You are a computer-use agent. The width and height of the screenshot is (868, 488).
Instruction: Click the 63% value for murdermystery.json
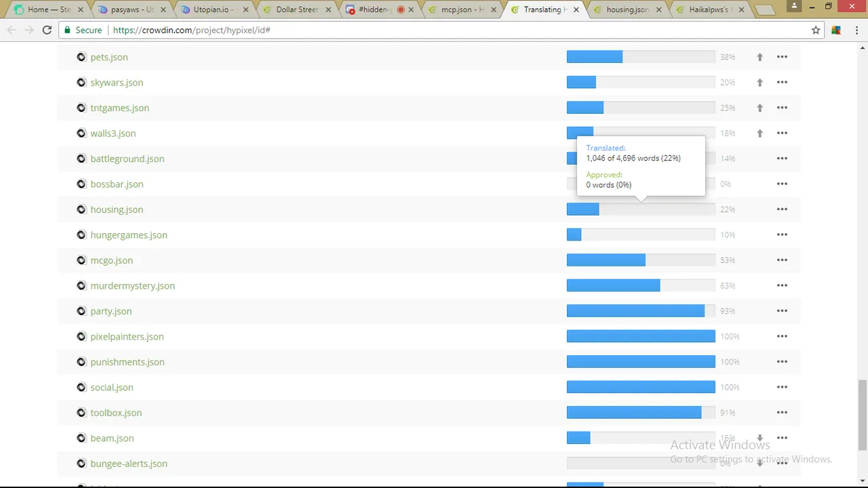point(728,286)
